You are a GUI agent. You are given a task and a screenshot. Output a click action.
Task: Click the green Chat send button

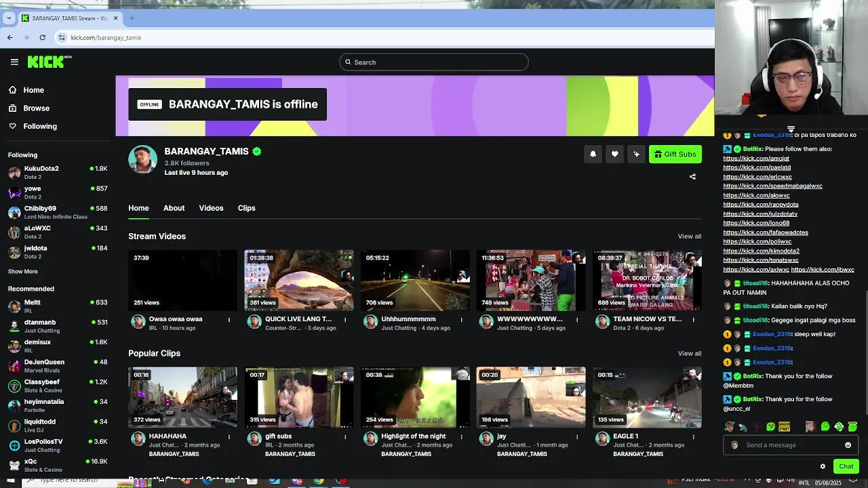tap(846, 466)
